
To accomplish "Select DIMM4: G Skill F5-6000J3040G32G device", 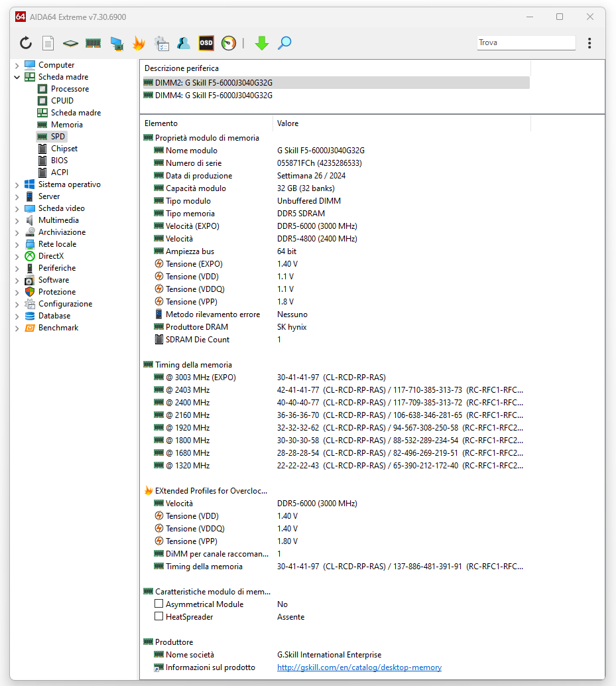I will tap(336, 96).
